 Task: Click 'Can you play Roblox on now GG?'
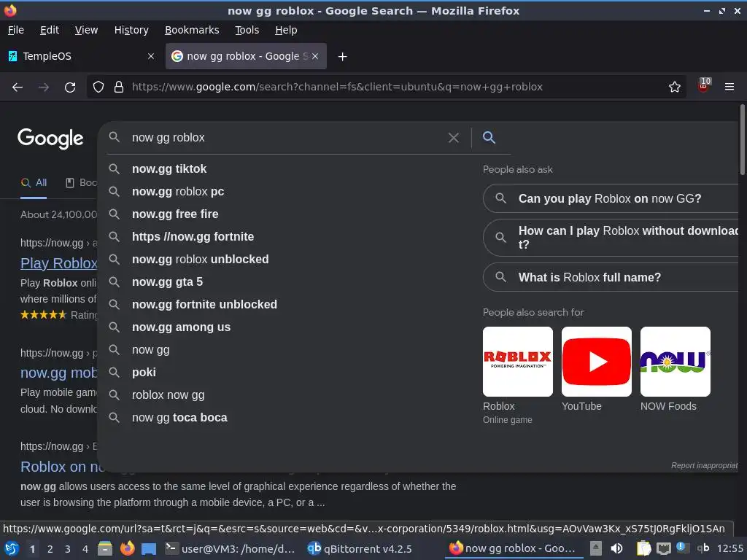pyautogui.click(x=611, y=198)
